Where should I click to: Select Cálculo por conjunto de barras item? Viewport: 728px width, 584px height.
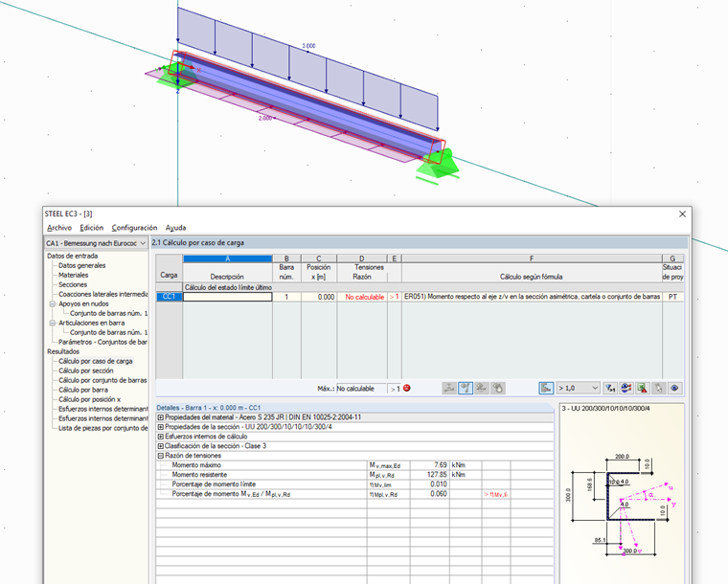point(102,380)
